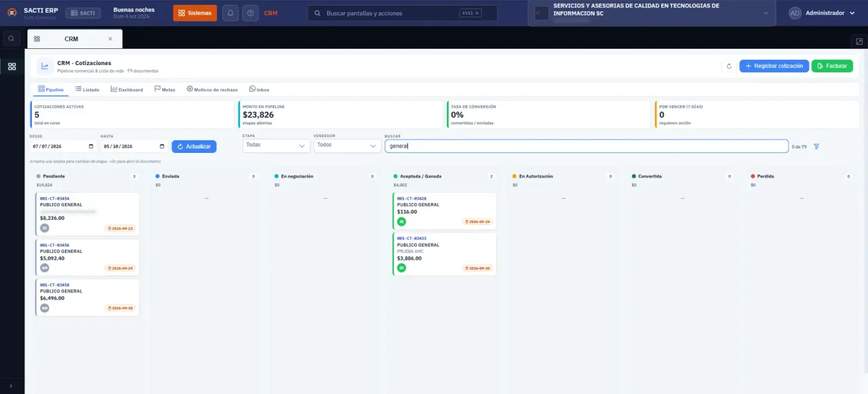868x394 pixels.
Task: Click the avatar on card 001-CT-03428
Action: pyautogui.click(x=401, y=222)
